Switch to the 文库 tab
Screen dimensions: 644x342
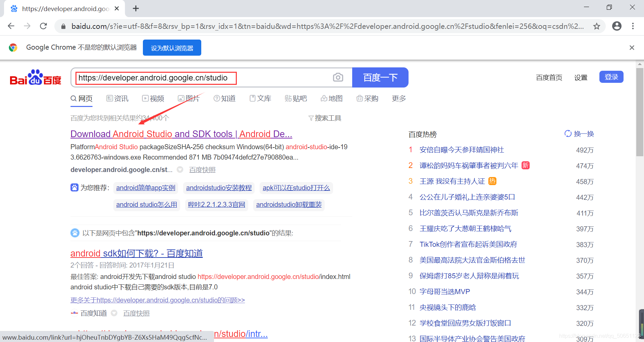[x=260, y=99]
